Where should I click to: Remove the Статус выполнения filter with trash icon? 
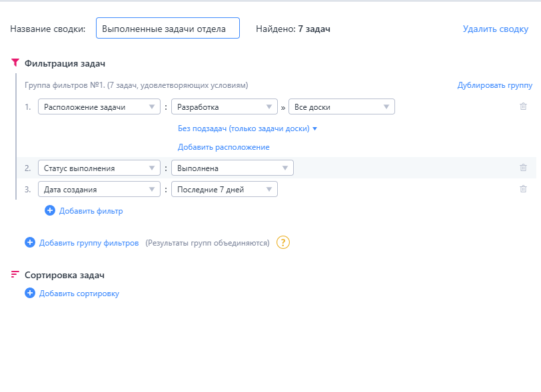click(524, 167)
